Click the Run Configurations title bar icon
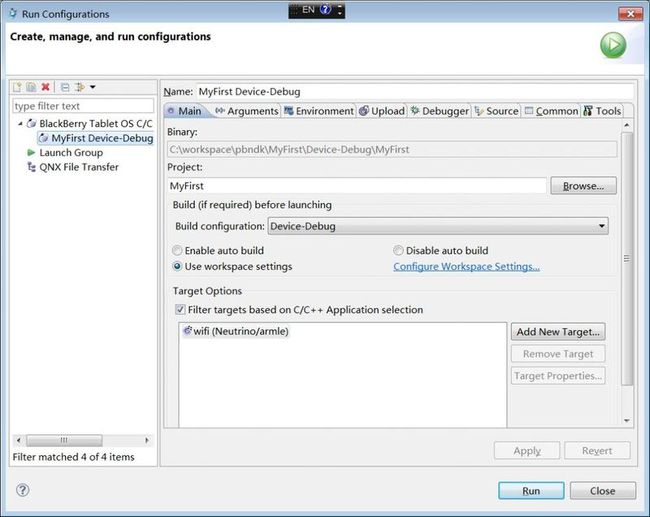Image resolution: width=650 pixels, height=517 pixels. coord(13,14)
